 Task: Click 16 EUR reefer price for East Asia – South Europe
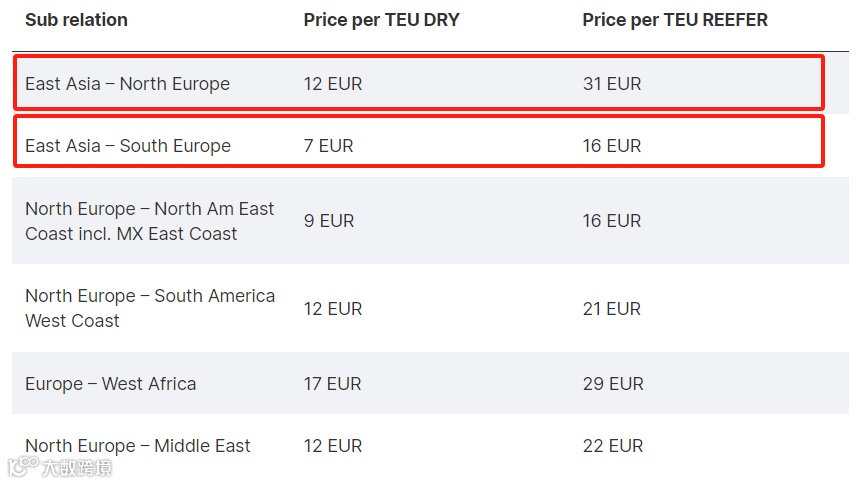click(x=612, y=146)
